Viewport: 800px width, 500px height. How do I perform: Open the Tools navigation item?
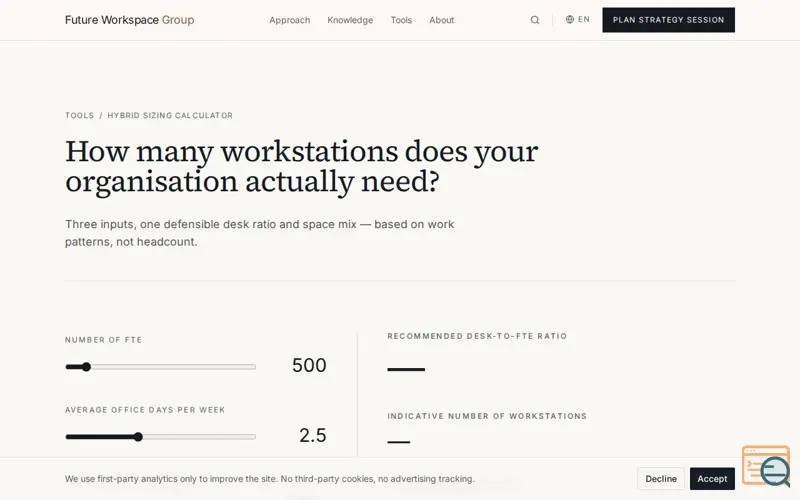[401, 20]
